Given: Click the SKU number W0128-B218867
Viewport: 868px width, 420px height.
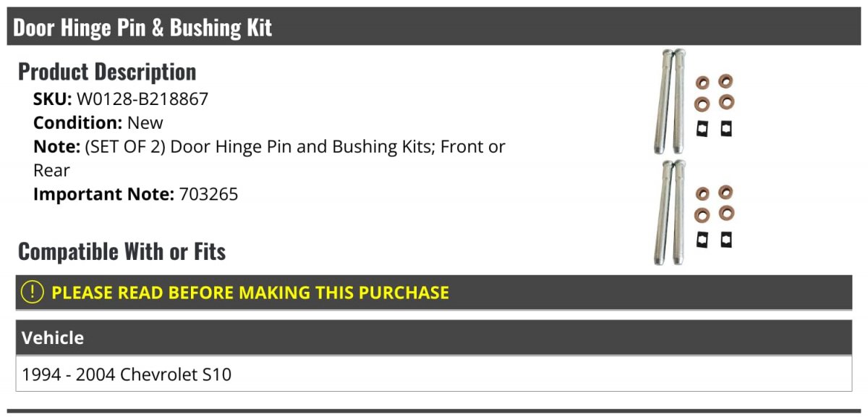Looking at the screenshot, I should [142, 99].
